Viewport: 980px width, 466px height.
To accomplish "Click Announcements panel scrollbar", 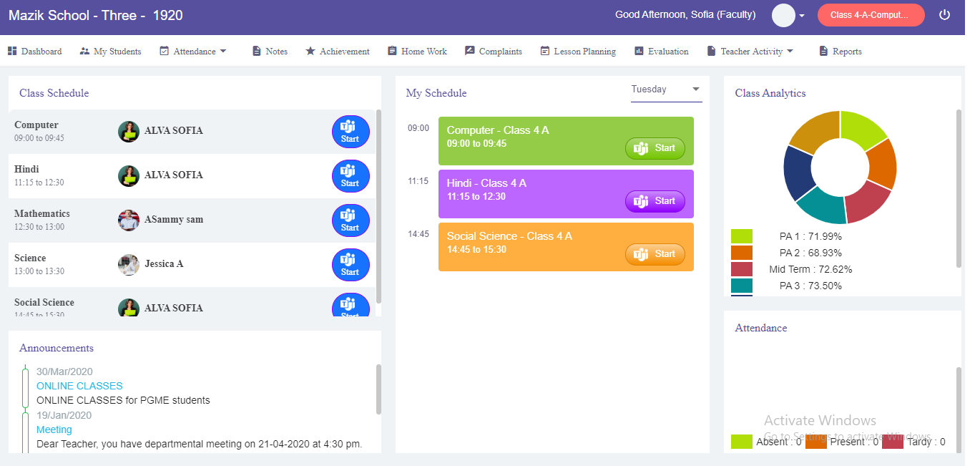I will (x=378, y=389).
